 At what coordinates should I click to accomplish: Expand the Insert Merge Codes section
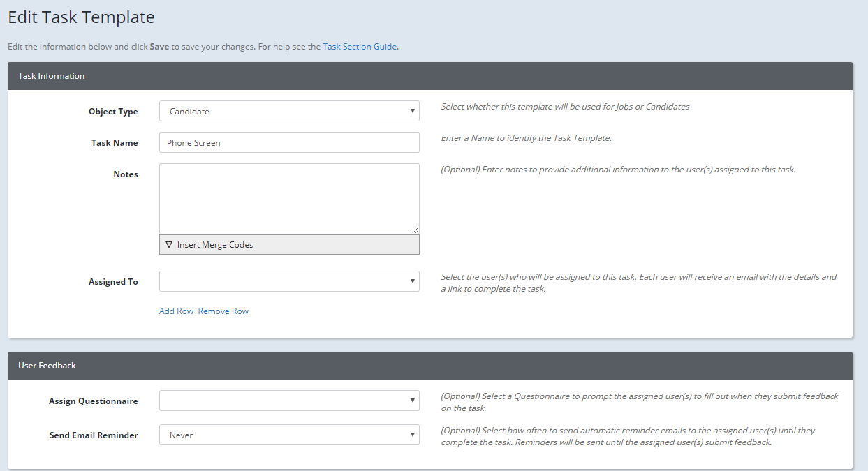(289, 244)
